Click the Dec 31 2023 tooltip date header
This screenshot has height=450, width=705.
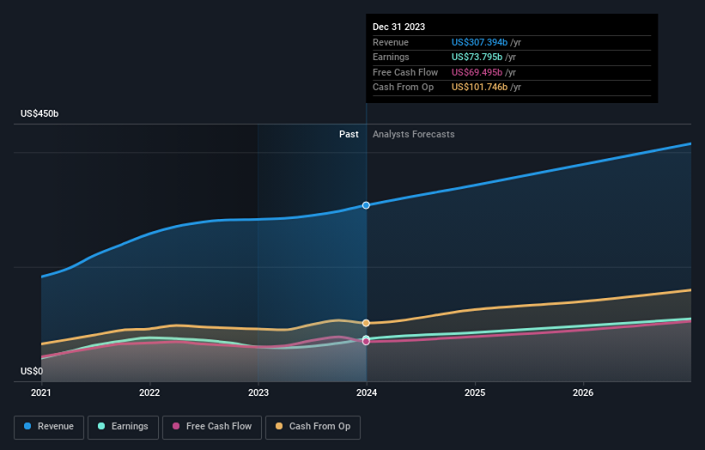coord(397,27)
